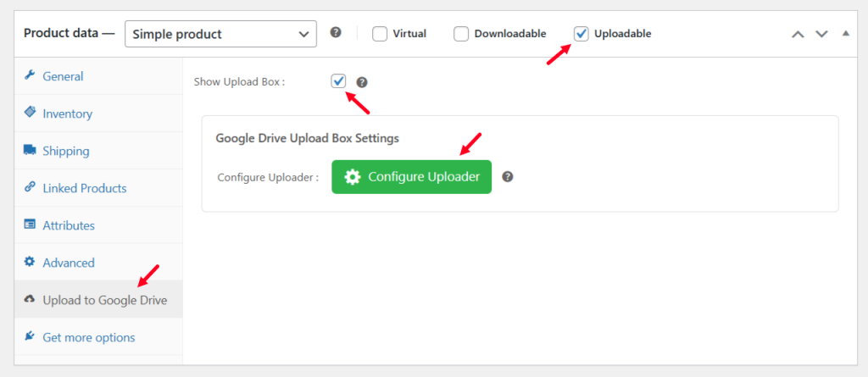868x377 pixels.
Task: Click the General wrench icon
Action: 30,75
